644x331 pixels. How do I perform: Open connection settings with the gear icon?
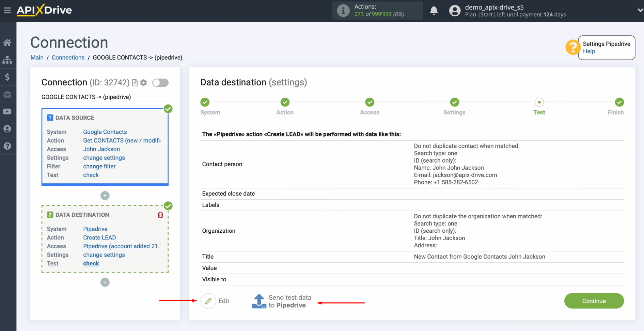[143, 83]
